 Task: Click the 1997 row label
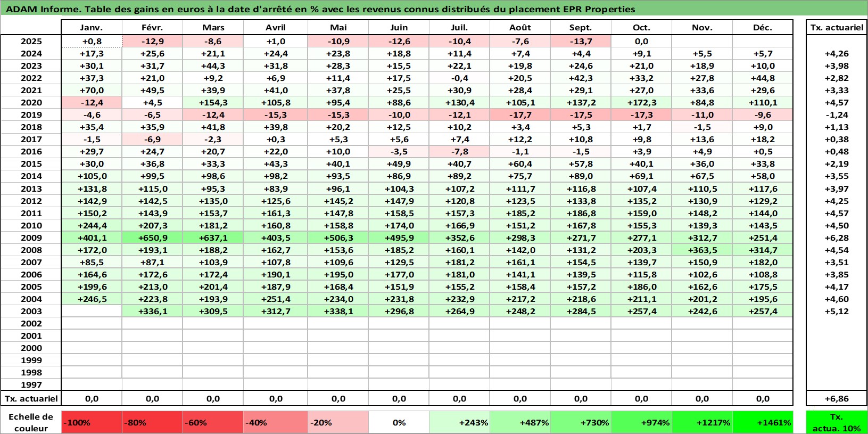click(31, 385)
